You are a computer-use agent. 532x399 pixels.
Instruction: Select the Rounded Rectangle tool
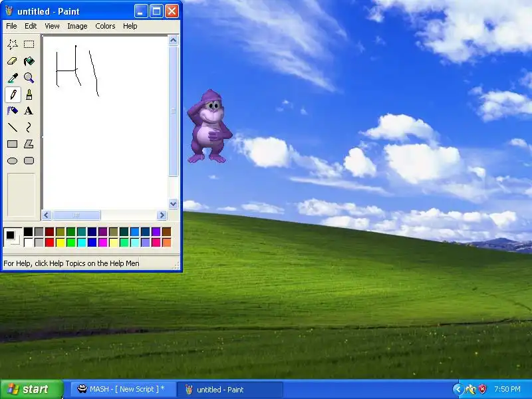[x=29, y=161]
